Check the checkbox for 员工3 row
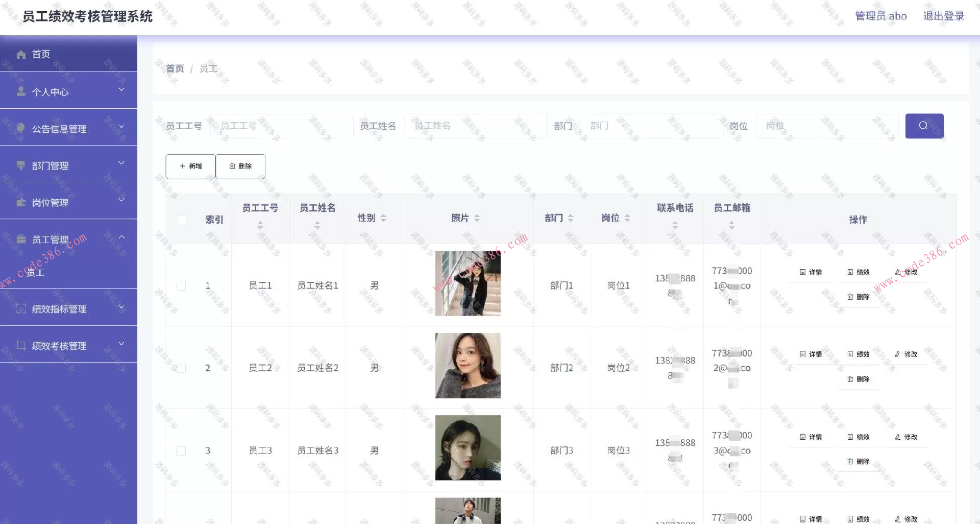 pyautogui.click(x=182, y=450)
